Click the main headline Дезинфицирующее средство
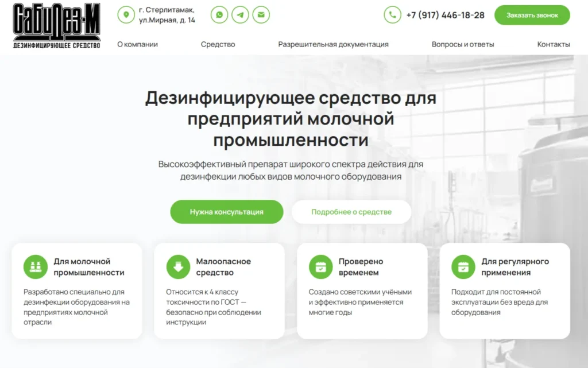The image size is (588, 368). pos(291,119)
